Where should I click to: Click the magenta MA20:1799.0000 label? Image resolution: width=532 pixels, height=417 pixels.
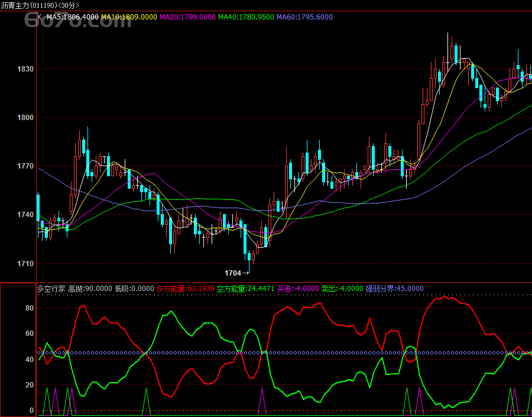point(187,17)
